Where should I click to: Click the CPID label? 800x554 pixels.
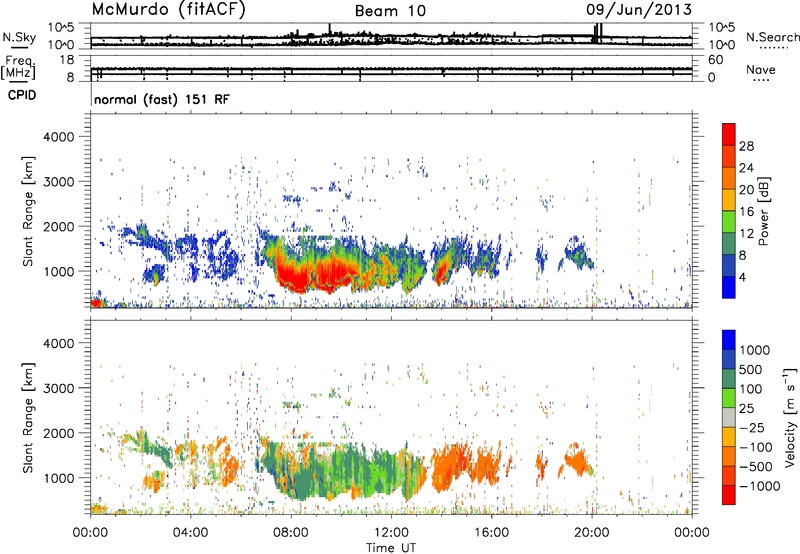pyautogui.click(x=22, y=95)
